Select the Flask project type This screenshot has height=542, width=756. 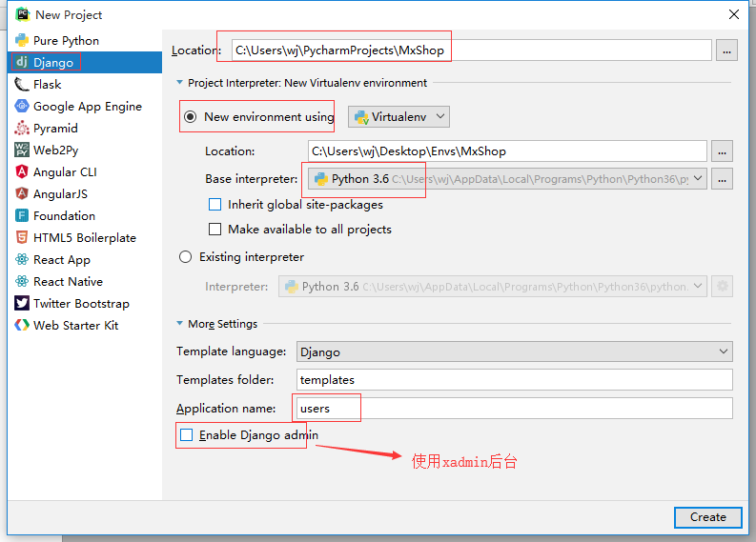(x=85, y=85)
